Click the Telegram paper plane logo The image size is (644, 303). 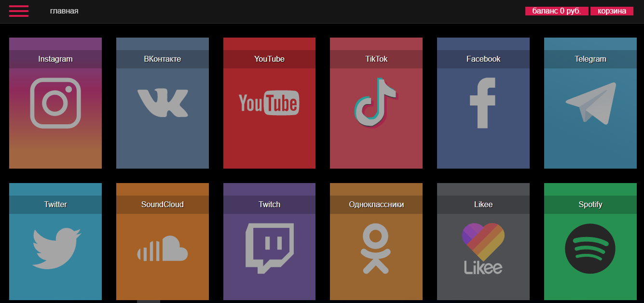click(590, 103)
